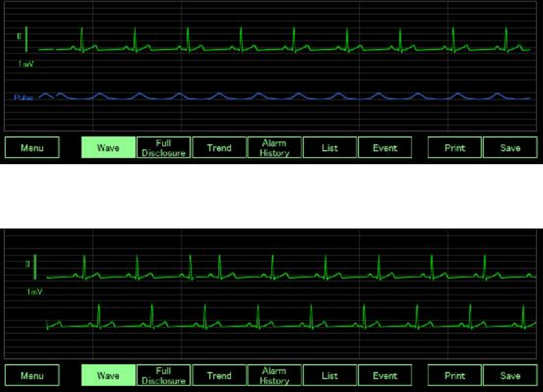Screen dimensions: 543x392
Task: Click Print button in upper panel
Action: tap(455, 148)
